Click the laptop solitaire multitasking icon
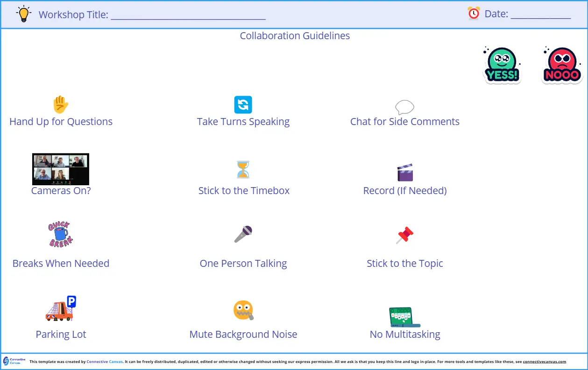 (x=404, y=317)
